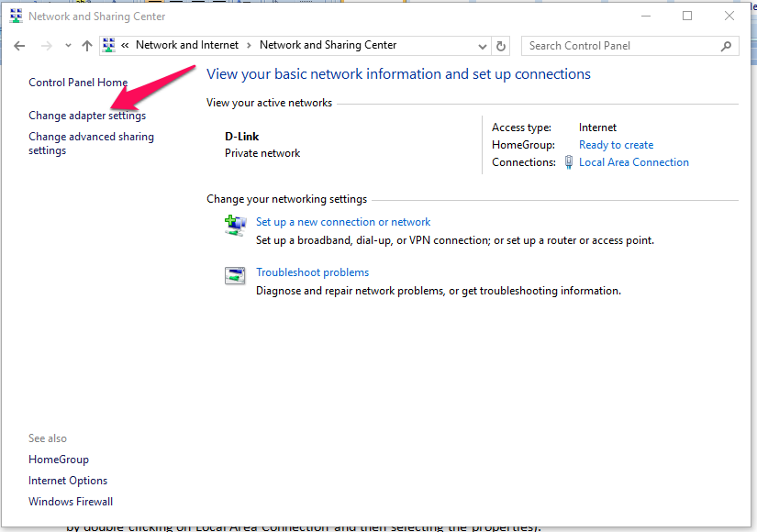Open Internet Options from the sidebar
The height and width of the screenshot is (532, 757).
pos(67,480)
